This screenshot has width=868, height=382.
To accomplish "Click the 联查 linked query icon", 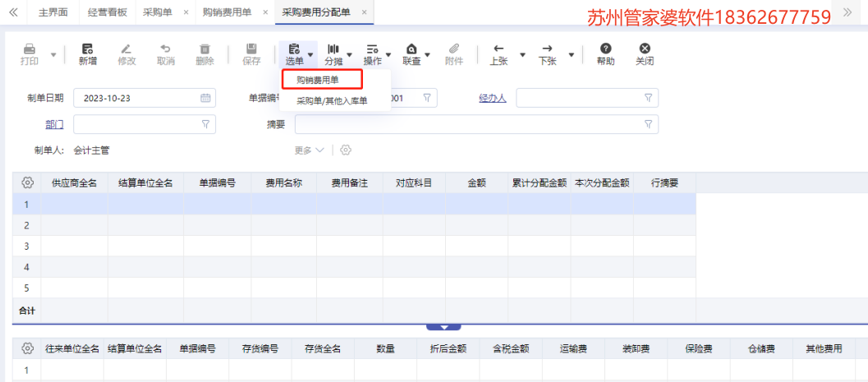I will point(411,49).
